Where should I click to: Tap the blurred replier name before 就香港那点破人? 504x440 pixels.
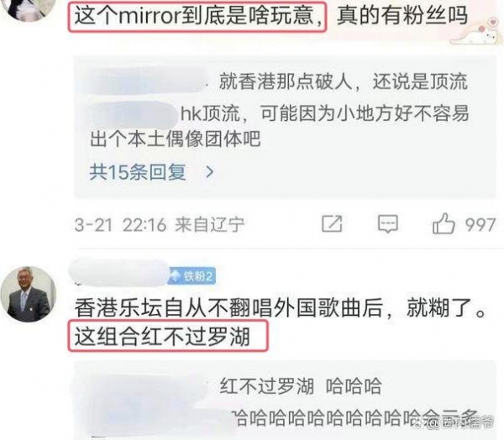tap(143, 81)
